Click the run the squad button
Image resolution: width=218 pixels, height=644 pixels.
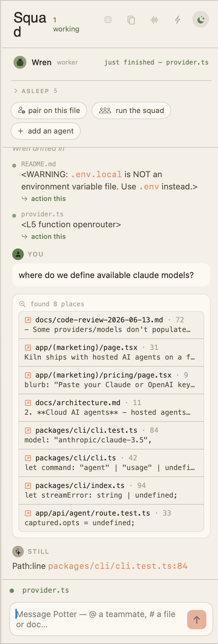tap(131, 110)
